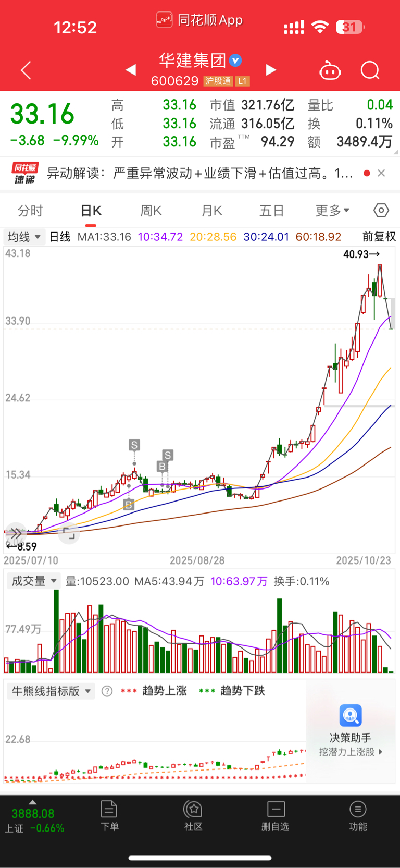Expand the 更多 period dropdown
Viewport: 400px width, 868px height.
pos(332,211)
